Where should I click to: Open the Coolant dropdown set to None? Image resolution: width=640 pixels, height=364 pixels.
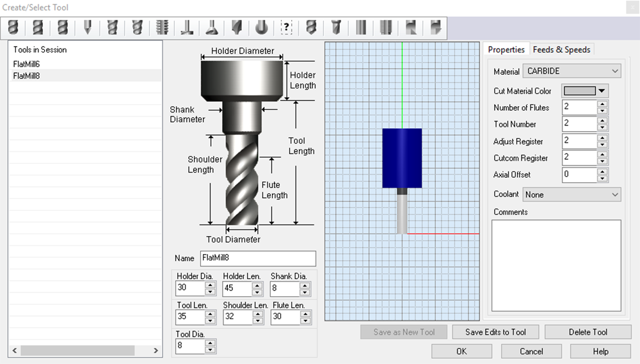tap(572, 194)
